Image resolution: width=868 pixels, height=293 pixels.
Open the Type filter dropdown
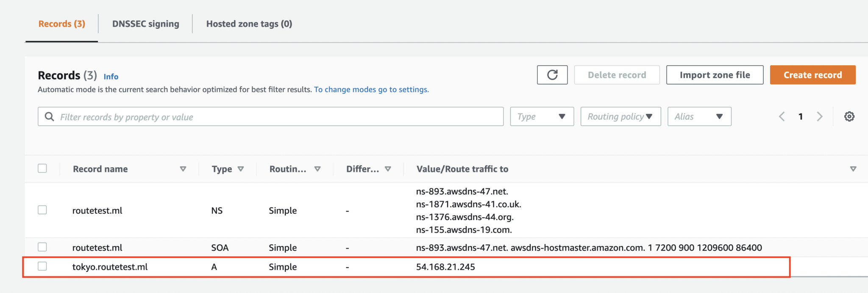pyautogui.click(x=542, y=116)
